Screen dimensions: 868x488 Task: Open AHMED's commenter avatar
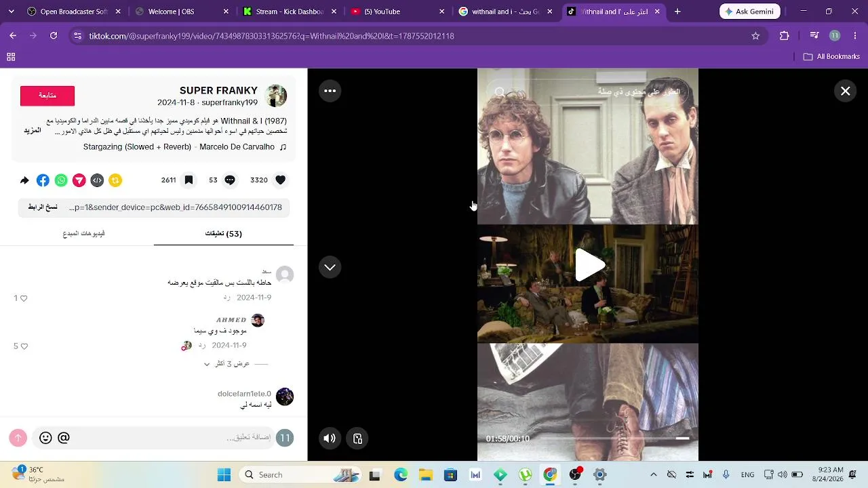[258, 321]
